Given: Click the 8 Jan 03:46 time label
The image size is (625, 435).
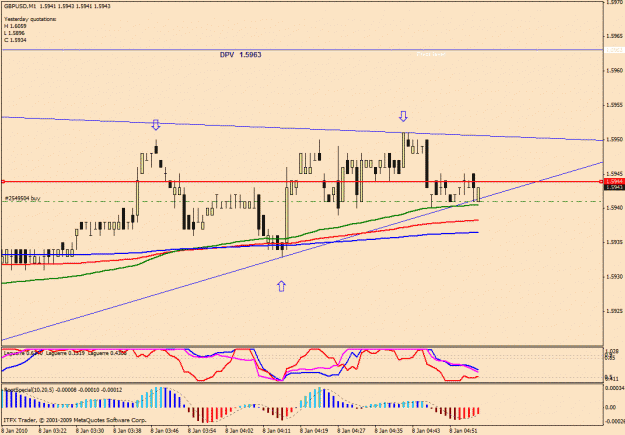Looking at the screenshot, I should click(x=165, y=431).
